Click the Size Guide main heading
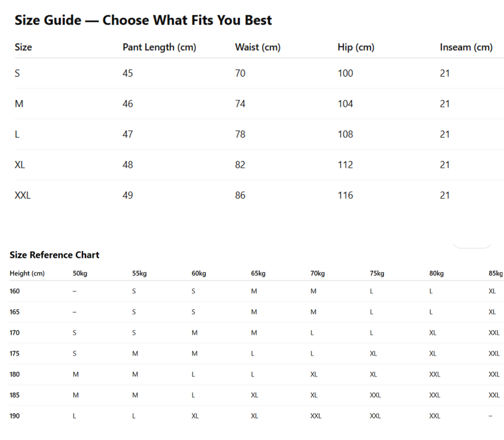 pyautogui.click(x=143, y=20)
